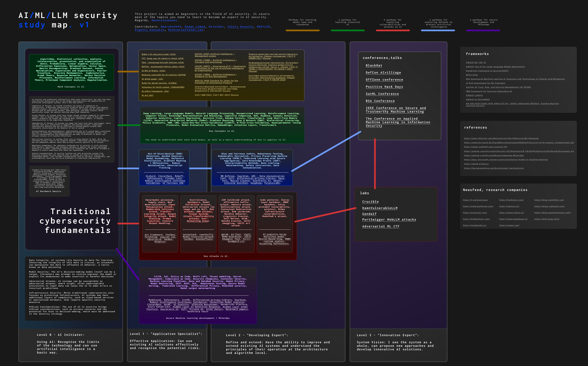The image size is (588, 366).
Task: Open the @wearetyomsmnv profile link
Action: click(164, 20)
